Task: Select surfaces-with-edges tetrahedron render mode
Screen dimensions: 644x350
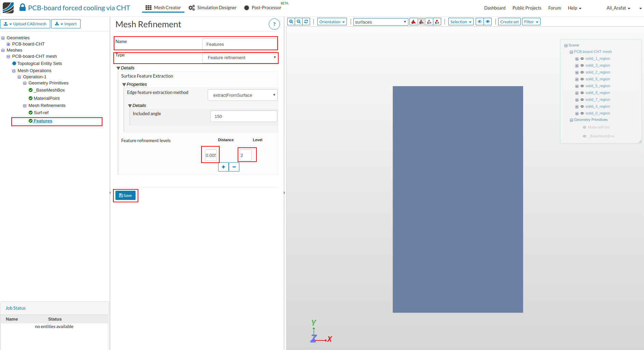Action: coord(421,22)
